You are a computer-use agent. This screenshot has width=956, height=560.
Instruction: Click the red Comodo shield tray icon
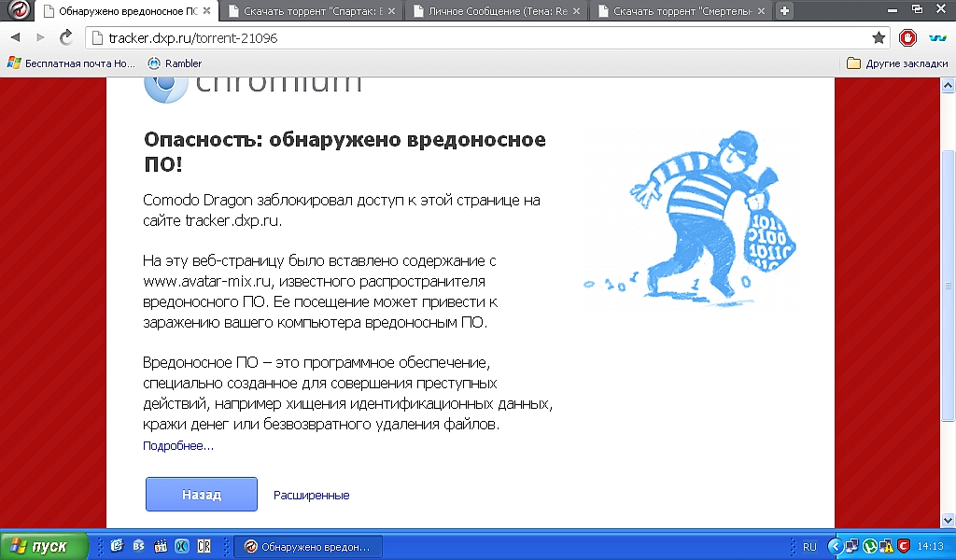pos(904,547)
